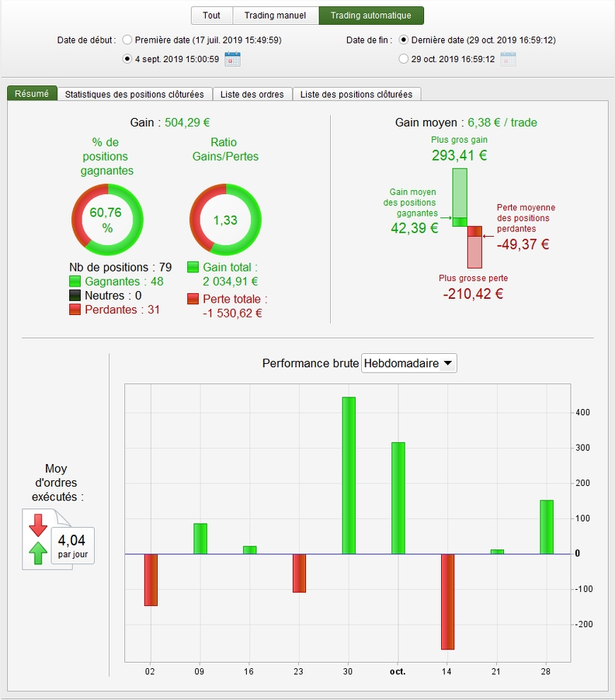Click the 4,04 par jour value
Screen dimensions: 615x700
pos(72,546)
